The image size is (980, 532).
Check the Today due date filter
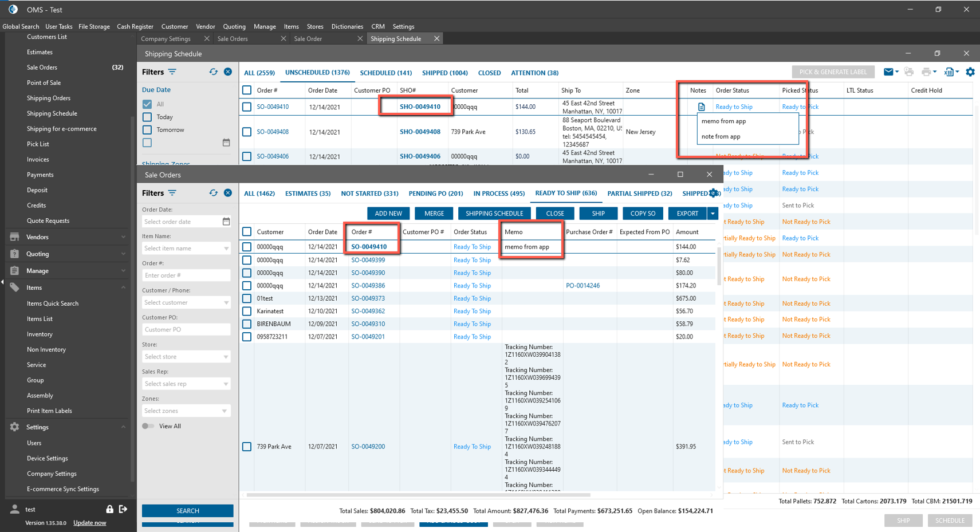click(x=147, y=117)
